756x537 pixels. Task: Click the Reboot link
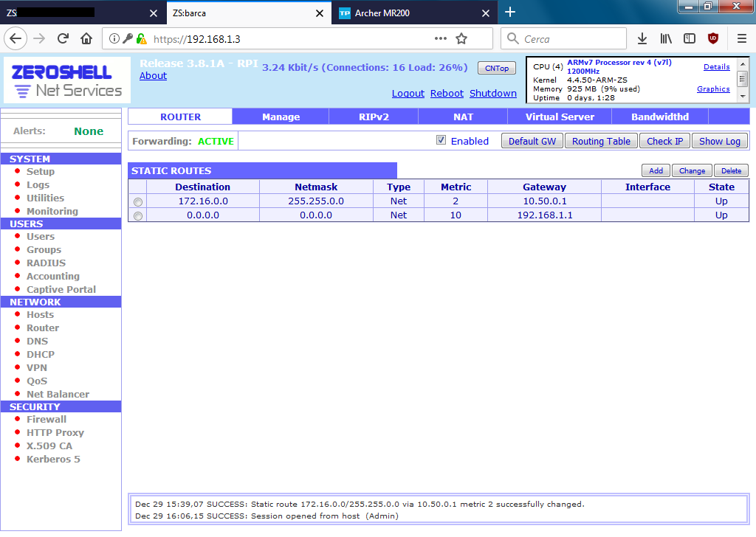tap(447, 93)
